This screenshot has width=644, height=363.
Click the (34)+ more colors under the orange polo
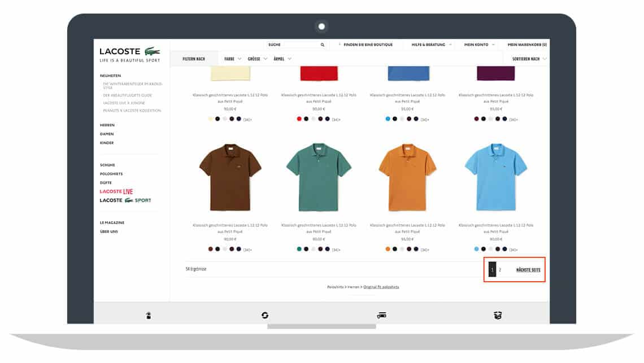425,250
